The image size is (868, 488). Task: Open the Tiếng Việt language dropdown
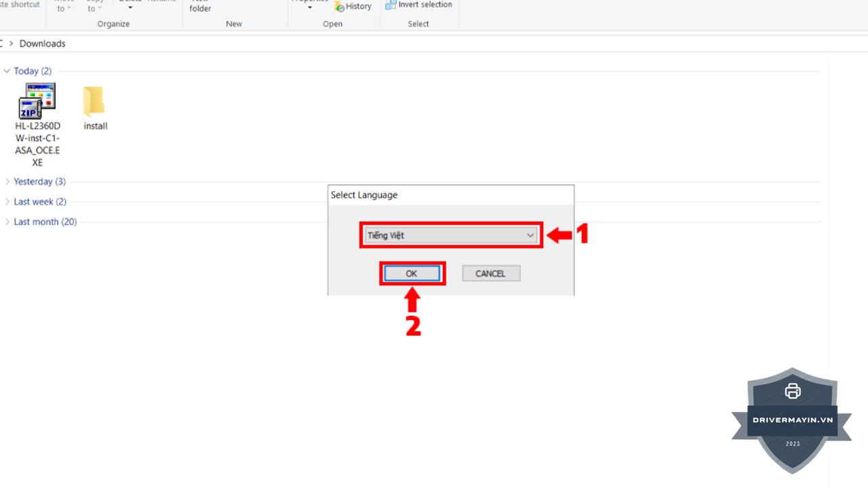tap(530, 235)
